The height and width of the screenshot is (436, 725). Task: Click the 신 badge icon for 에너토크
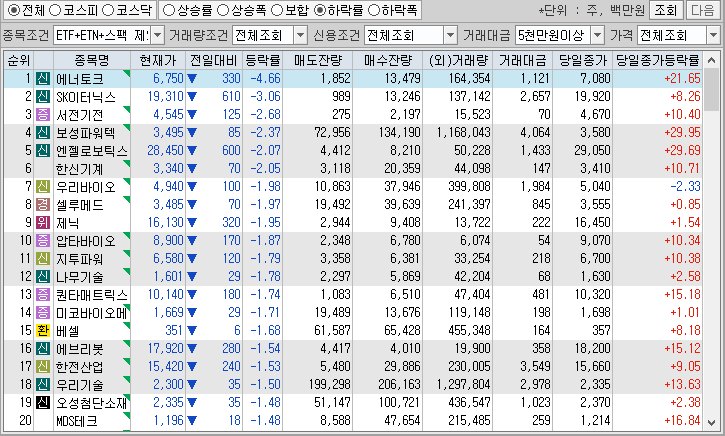(43, 78)
